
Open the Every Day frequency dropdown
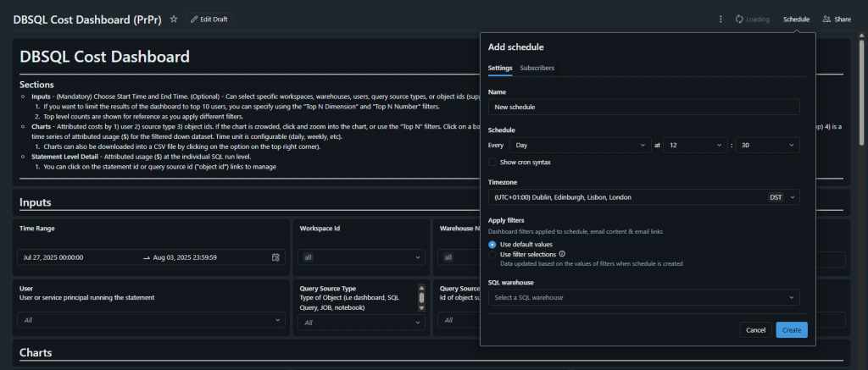[580, 146]
